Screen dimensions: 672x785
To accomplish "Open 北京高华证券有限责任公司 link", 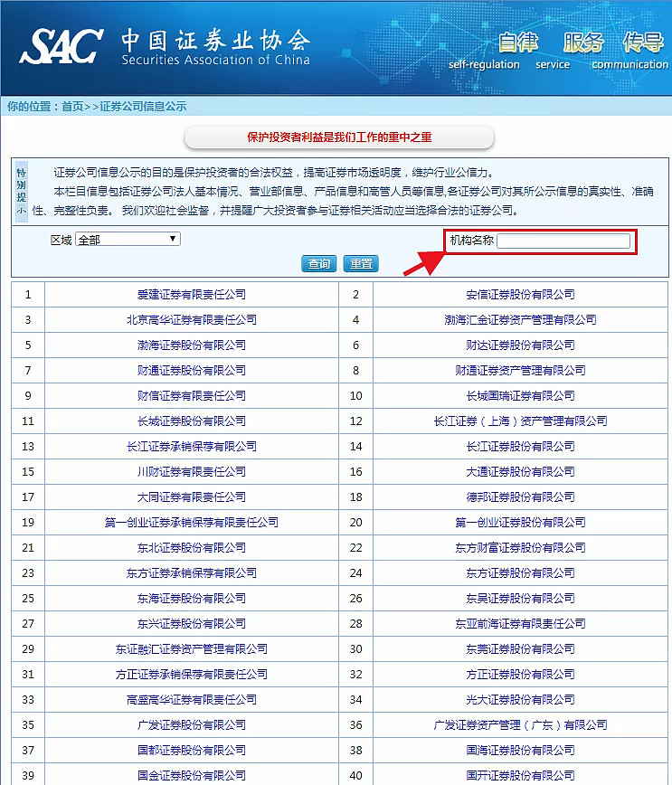I will [192, 319].
